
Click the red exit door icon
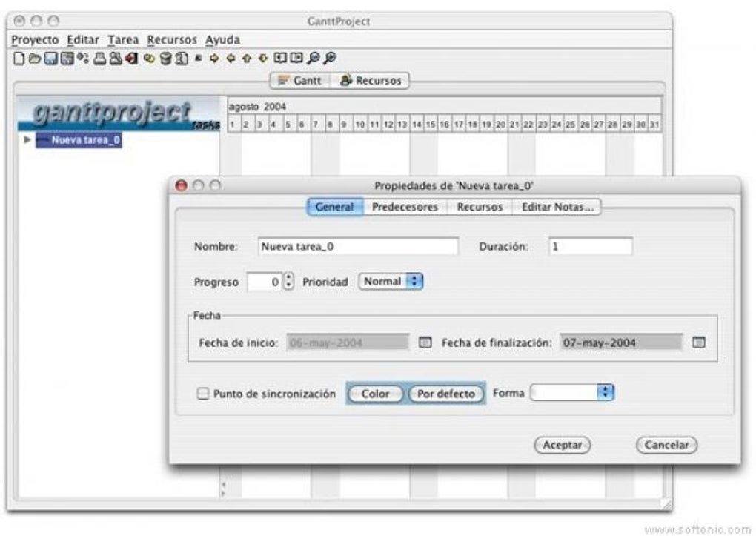click(x=132, y=59)
